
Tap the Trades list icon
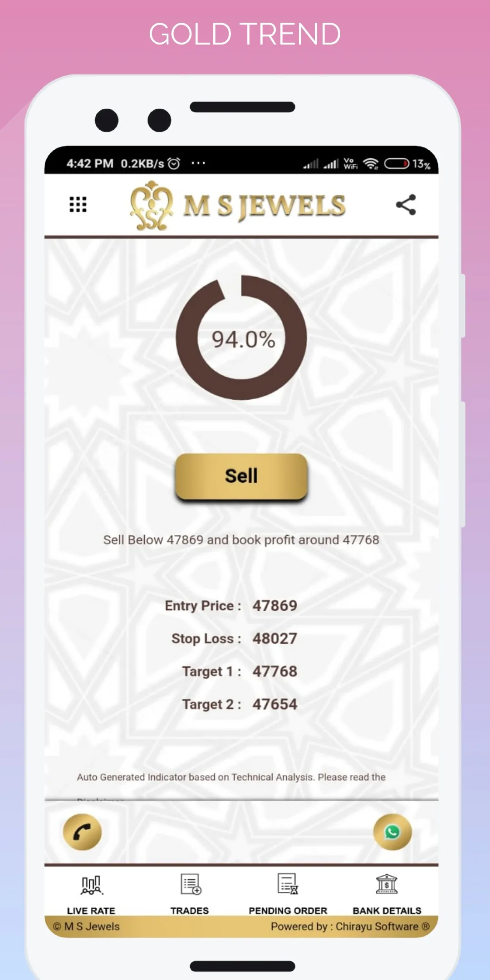click(191, 884)
